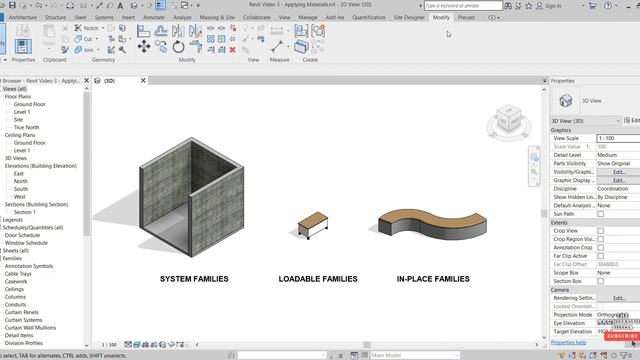Toggle the Sun Path checkbox
640x360 pixels.
(x=600, y=214)
